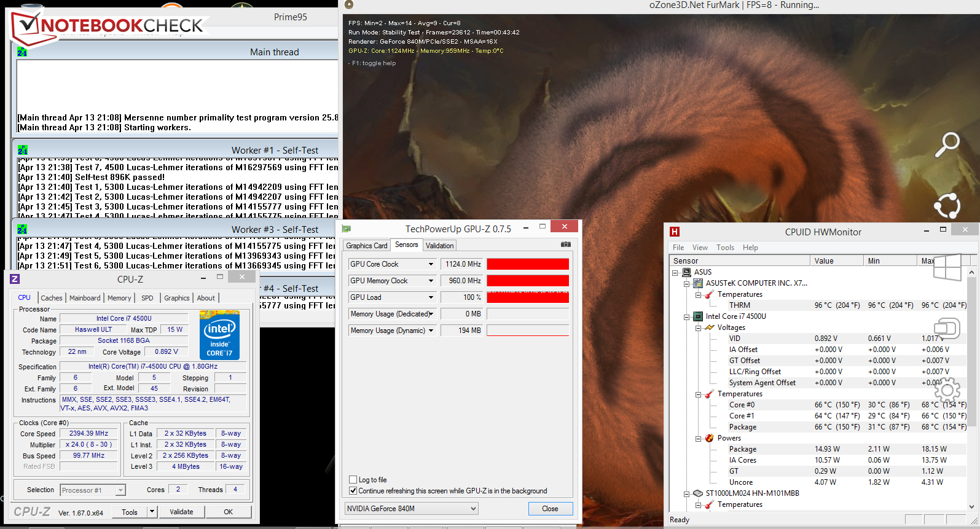
Task: Open Memory Usage (Dynamic) dropdown
Action: (431, 331)
